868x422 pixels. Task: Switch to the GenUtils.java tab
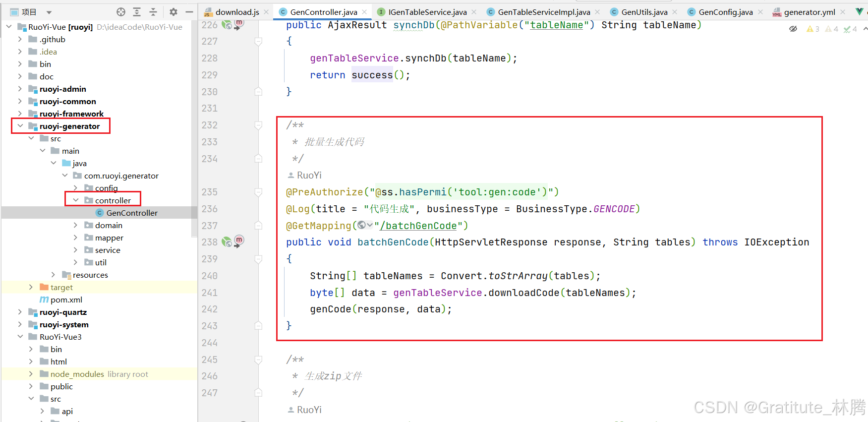pos(644,12)
